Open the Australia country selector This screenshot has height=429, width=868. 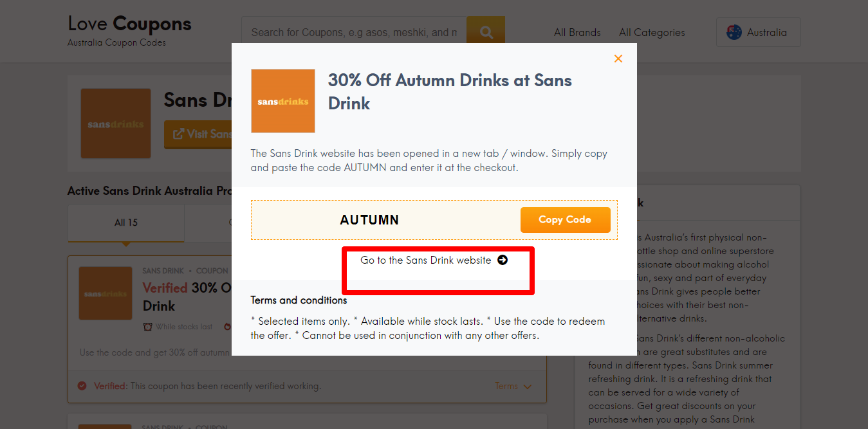[758, 32]
